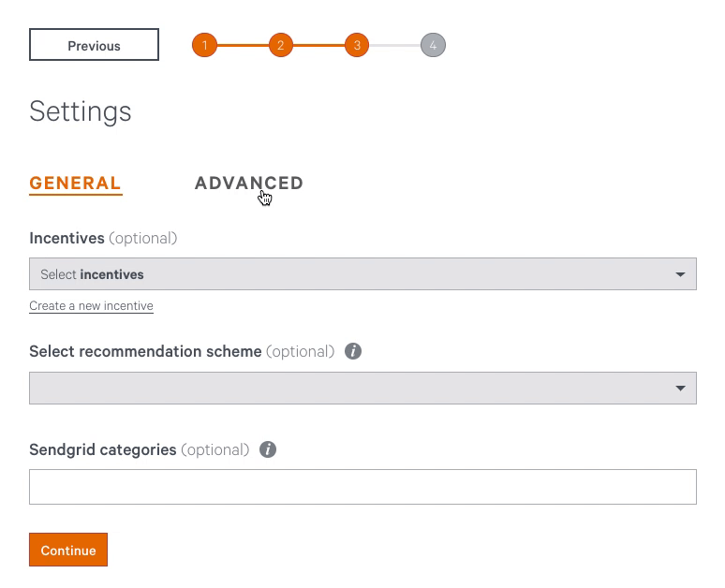Image resolution: width=725 pixels, height=588 pixels.
Task: Go back with the Previous button
Action: pyautogui.click(x=94, y=45)
